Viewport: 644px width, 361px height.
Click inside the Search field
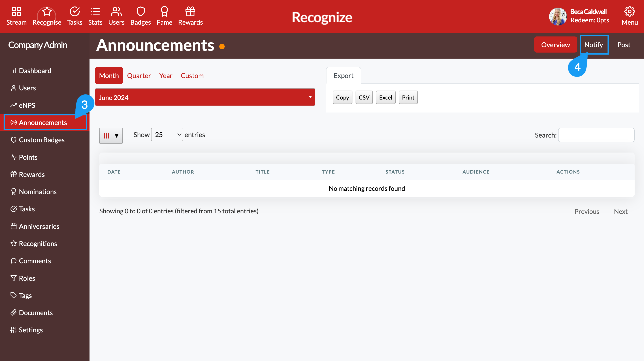(596, 135)
